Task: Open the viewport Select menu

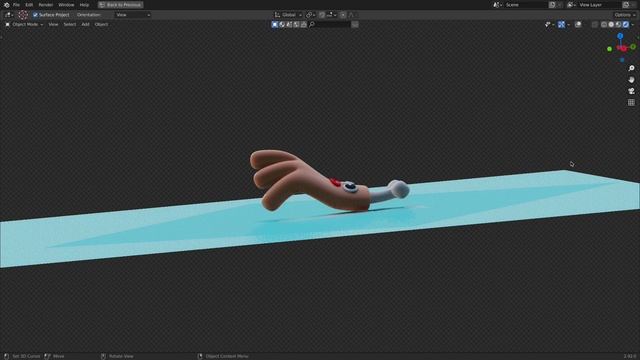Action: click(x=70, y=24)
